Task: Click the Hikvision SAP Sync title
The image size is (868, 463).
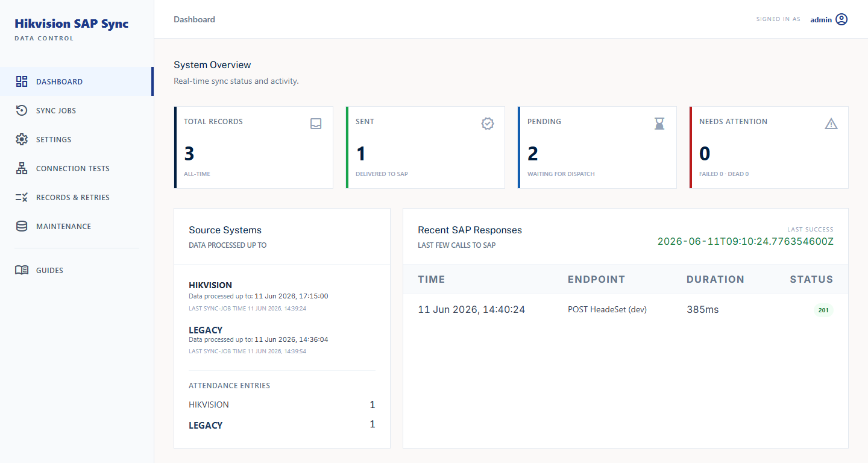Action: (x=72, y=24)
